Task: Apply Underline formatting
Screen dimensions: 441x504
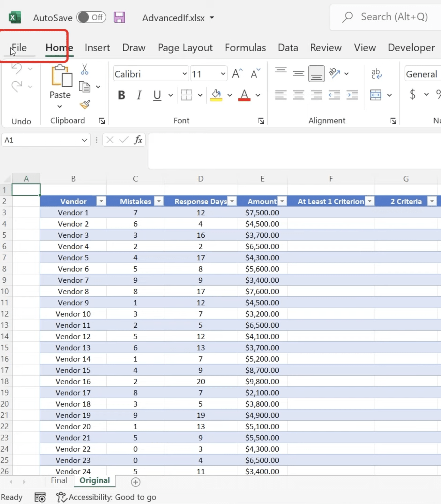Action: (x=157, y=95)
